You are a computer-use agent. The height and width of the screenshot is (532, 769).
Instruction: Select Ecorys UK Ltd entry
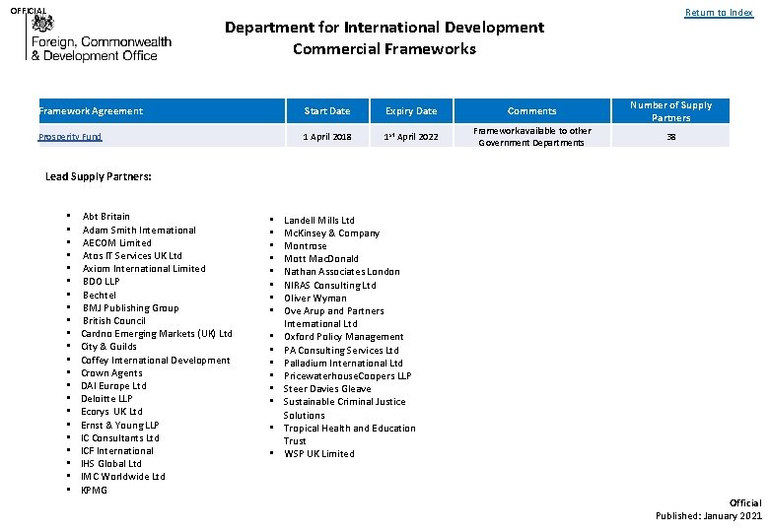(x=111, y=412)
